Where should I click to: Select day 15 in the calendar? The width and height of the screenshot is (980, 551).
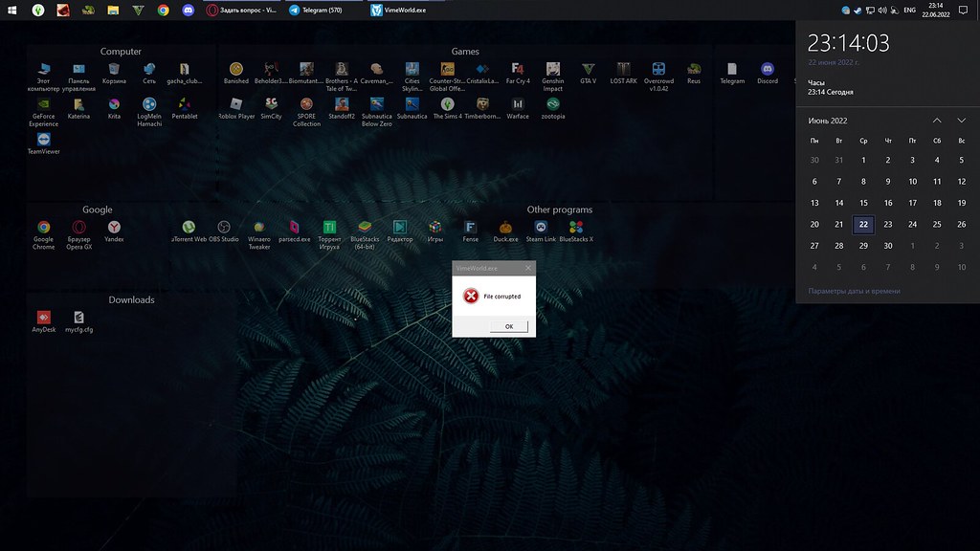[x=863, y=203]
